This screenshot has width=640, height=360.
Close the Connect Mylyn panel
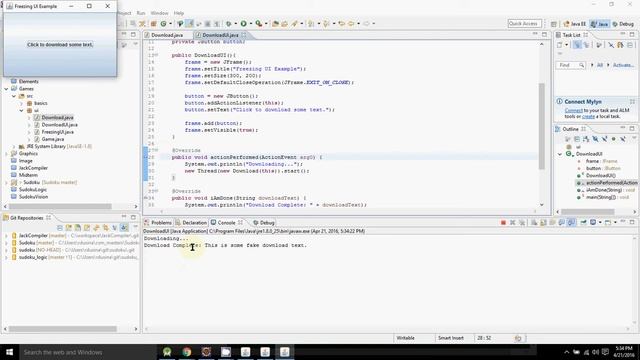pos(632,101)
